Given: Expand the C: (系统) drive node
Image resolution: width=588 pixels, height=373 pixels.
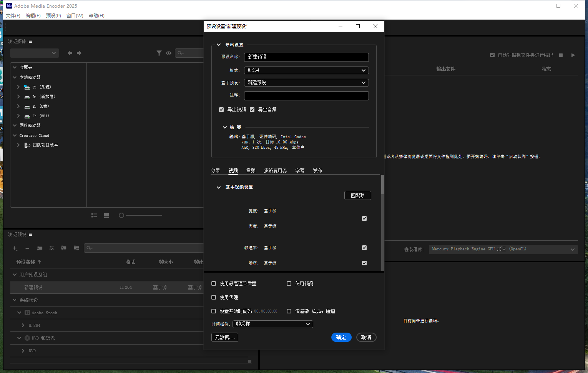Looking at the screenshot, I should pyautogui.click(x=18, y=87).
